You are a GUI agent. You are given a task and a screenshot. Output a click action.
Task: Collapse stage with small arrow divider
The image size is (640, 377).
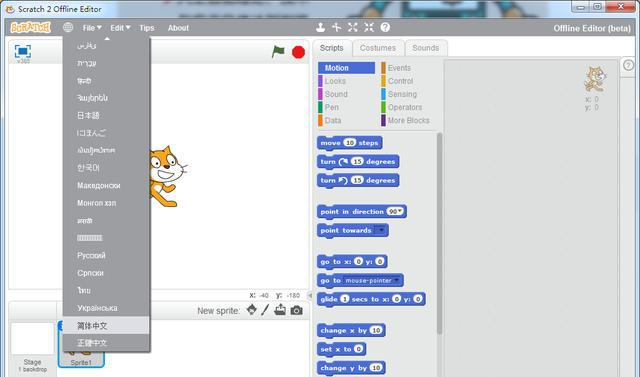[x=310, y=295]
